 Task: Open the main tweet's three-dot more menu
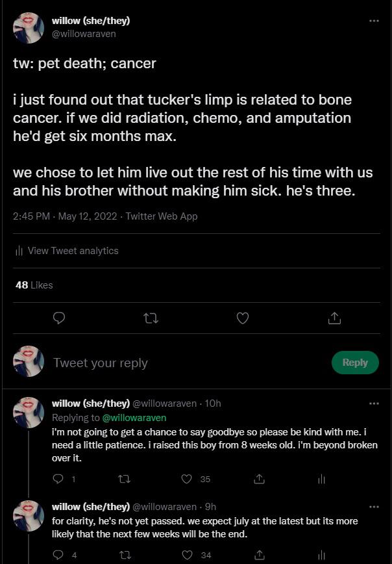pos(374,21)
